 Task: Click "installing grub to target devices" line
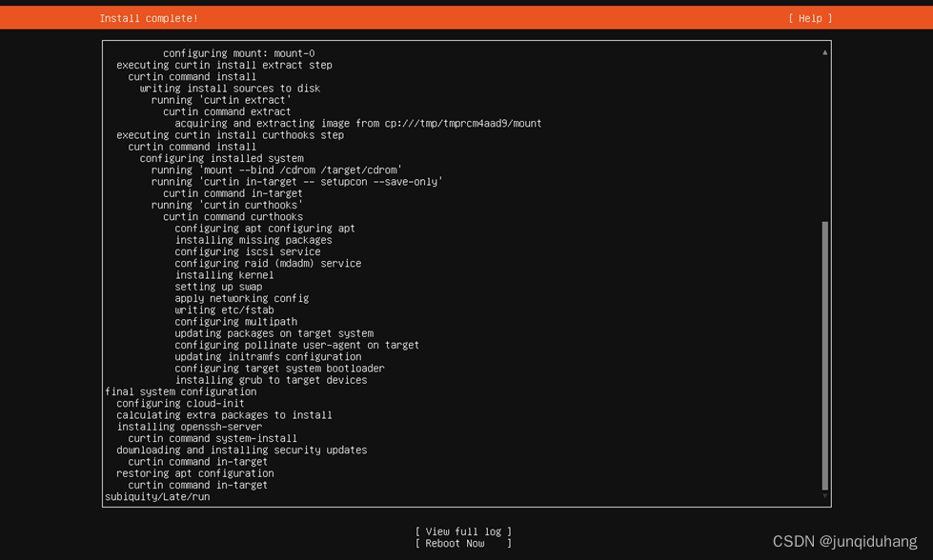pyautogui.click(x=271, y=380)
